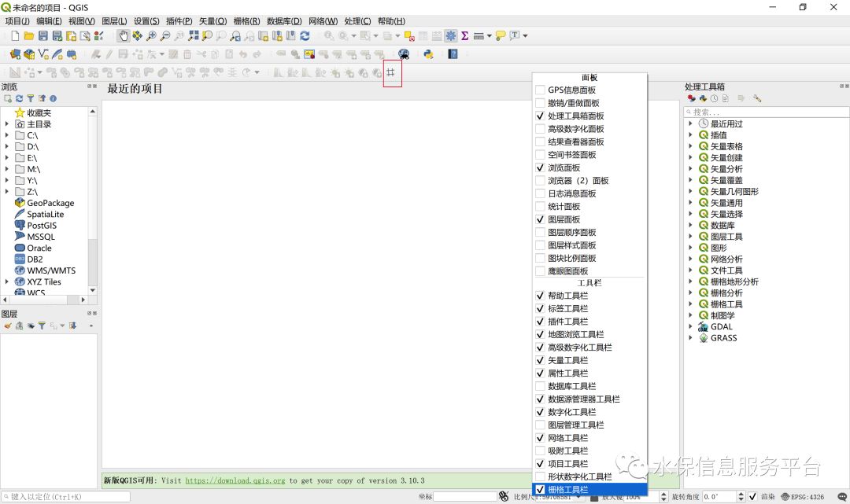Viewport: 850px width, 504px height.
Task: Click the browser panel Refresh icon
Action: (x=20, y=98)
